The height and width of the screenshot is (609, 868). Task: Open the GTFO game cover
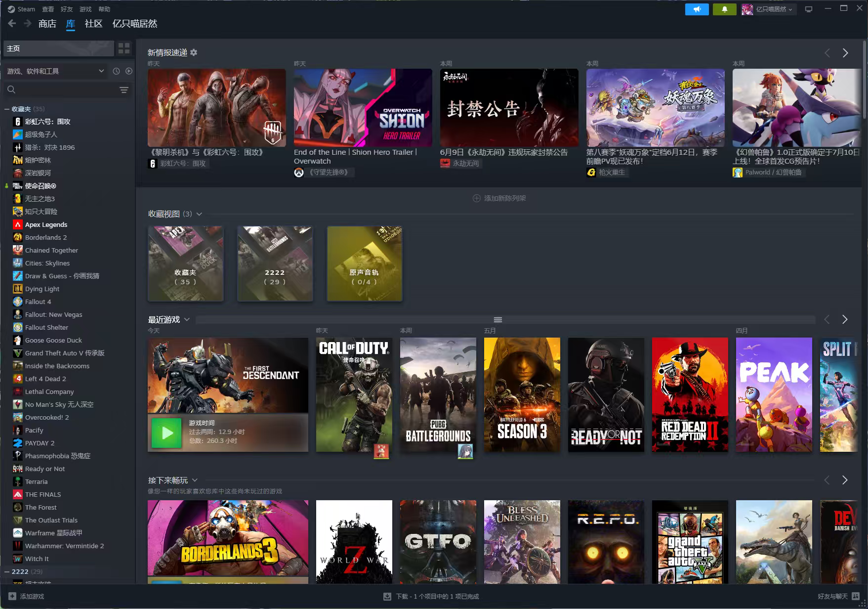[438, 542]
